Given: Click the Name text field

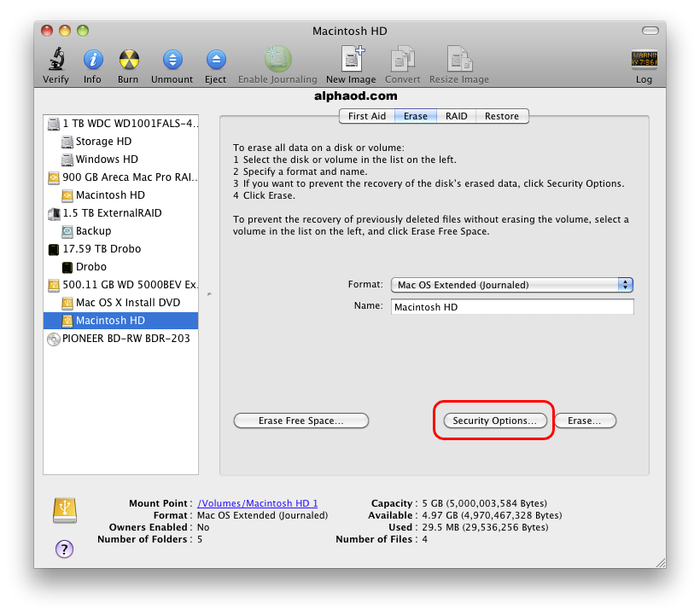Looking at the screenshot, I should (x=512, y=307).
